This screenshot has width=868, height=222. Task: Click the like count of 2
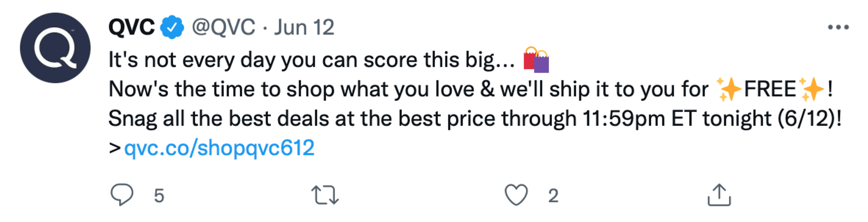pyautogui.click(x=553, y=195)
